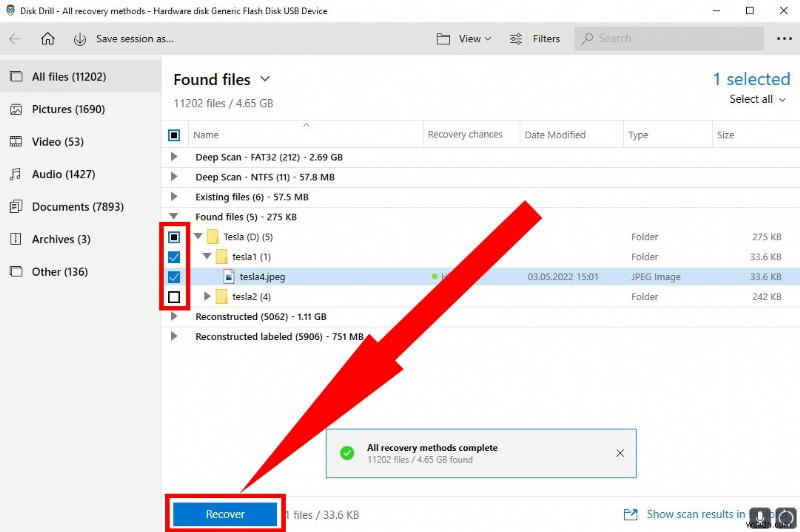Click the JPEG Image type cell
800x532 pixels.
(x=656, y=277)
